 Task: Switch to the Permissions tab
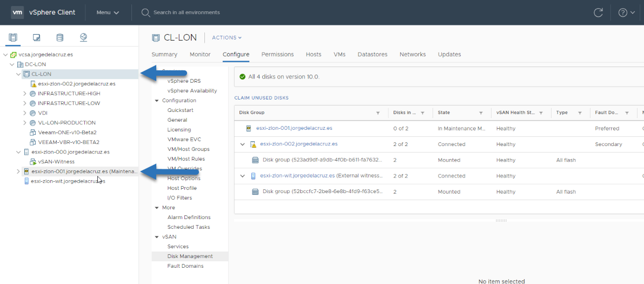click(x=277, y=54)
